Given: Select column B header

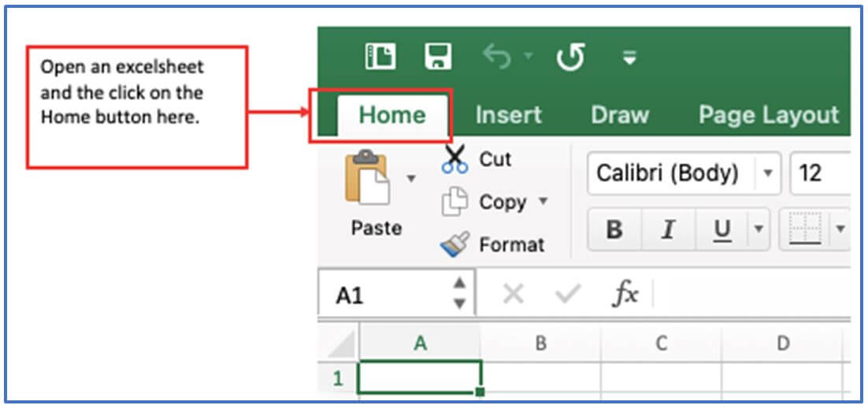Looking at the screenshot, I should pyautogui.click(x=541, y=344).
